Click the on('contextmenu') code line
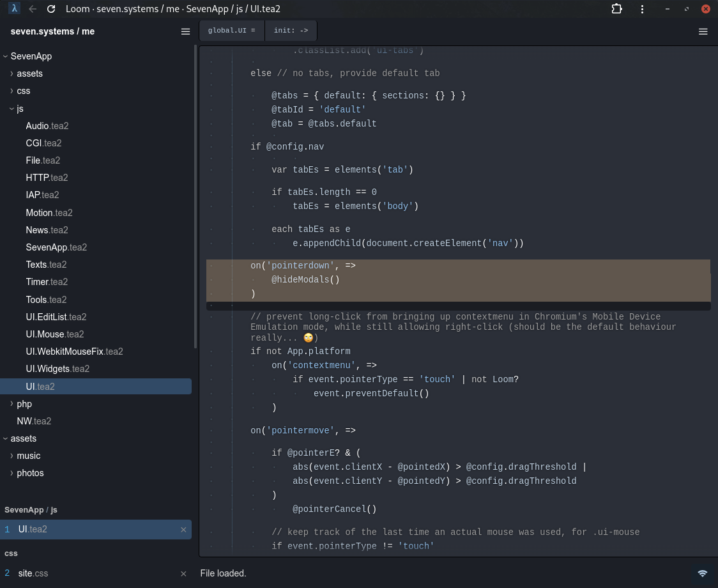The height and width of the screenshot is (588, 718). 324,366
